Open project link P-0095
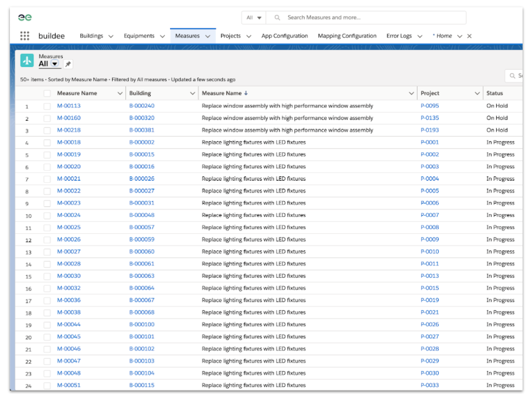The image size is (532, 394). tap(429, 106)
